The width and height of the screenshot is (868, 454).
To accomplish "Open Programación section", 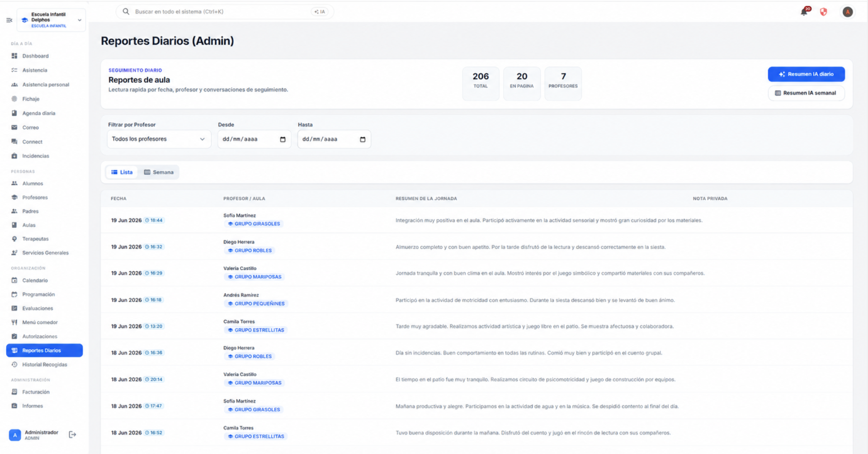I will (x=44, y=294).
